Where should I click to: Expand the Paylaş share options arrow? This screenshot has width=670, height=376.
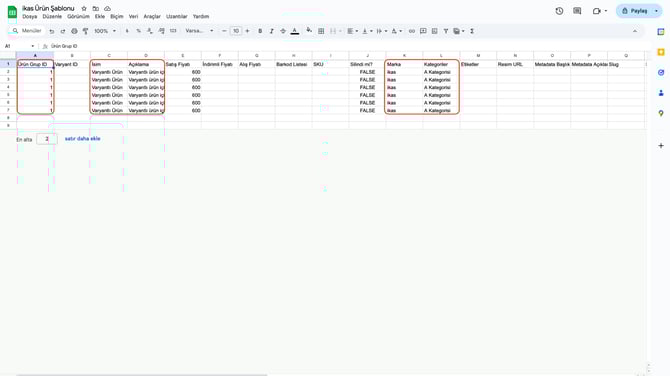click(656, 11)
